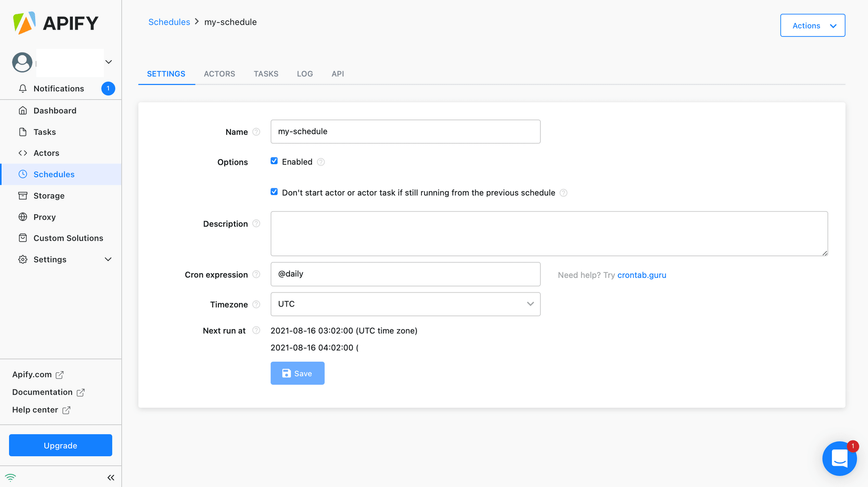The height and width of the screenshot is (487, 868).
Task: Open Actors from sidebar
Action: click(61, 153)
